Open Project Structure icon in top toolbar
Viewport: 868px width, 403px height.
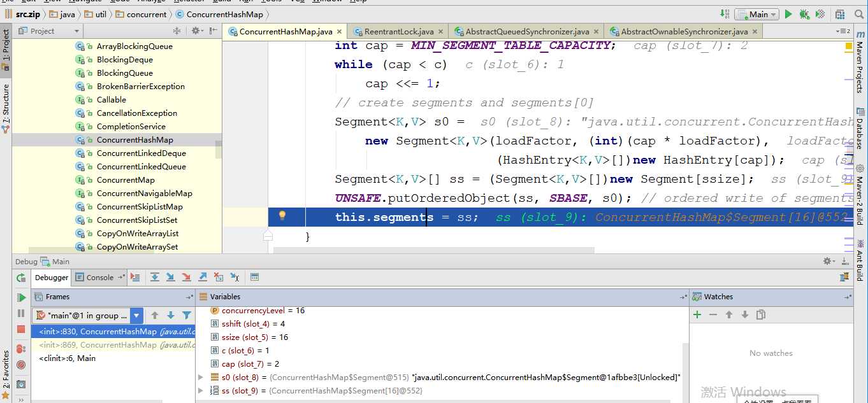click(841, 14)
